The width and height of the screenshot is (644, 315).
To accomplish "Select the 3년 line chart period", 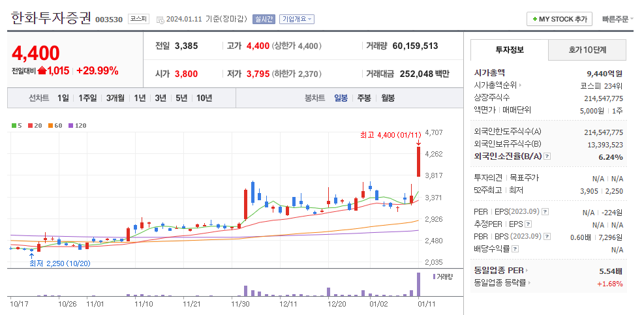I will pyautogui.click(x=161, y=98).
